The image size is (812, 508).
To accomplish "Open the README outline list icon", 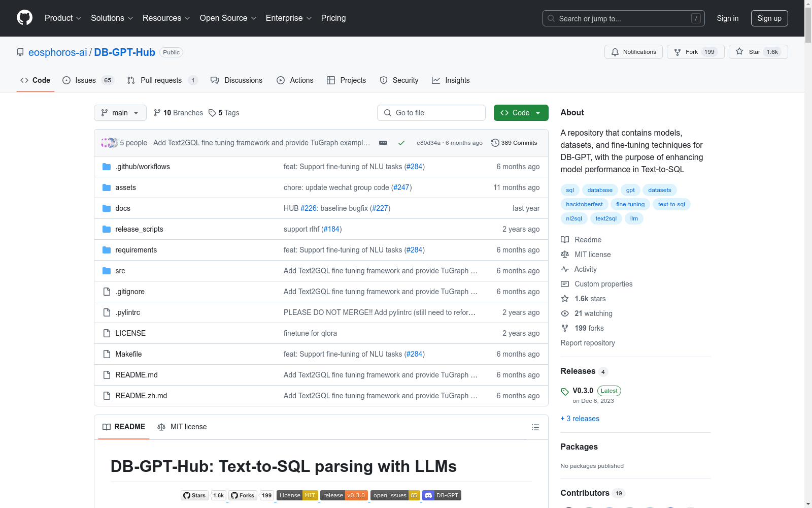I will 535,427.
